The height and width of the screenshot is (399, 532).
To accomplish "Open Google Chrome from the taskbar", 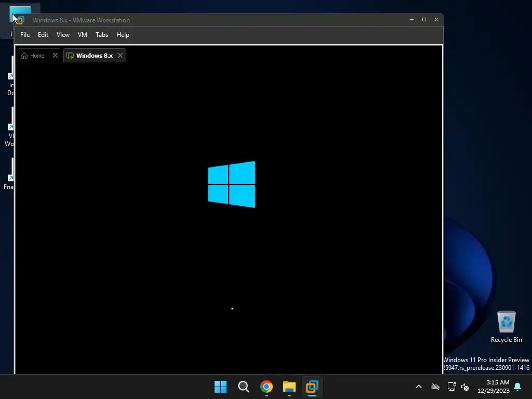I will 267,387.
